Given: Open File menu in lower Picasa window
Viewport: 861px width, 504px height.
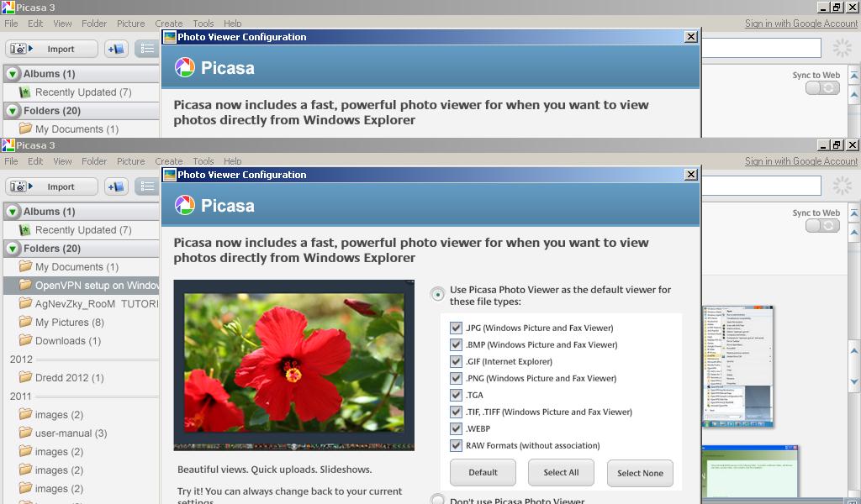Looking at the screenshot, I should click(x=11, y=161).
